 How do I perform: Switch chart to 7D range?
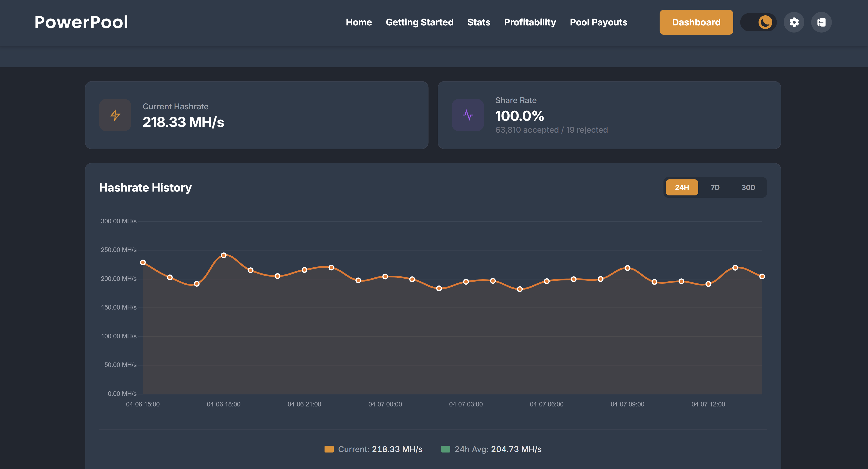coord(715,187)
